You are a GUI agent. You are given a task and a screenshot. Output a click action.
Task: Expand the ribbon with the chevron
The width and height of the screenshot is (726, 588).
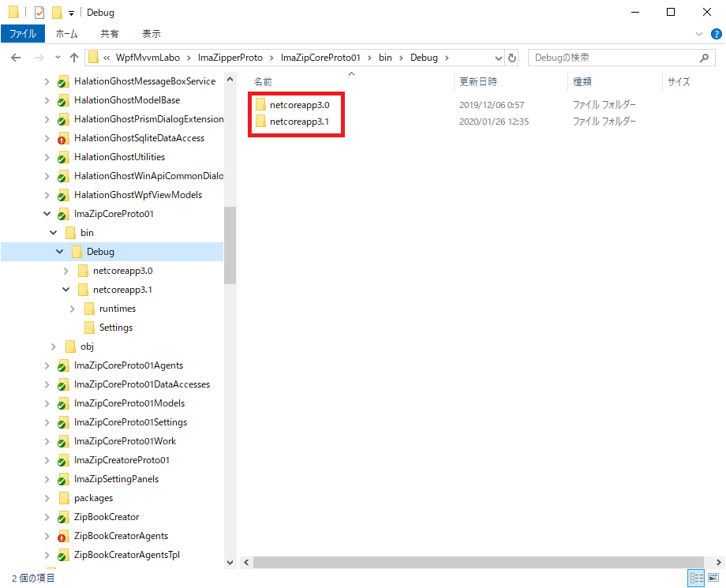tap(699, 34)
